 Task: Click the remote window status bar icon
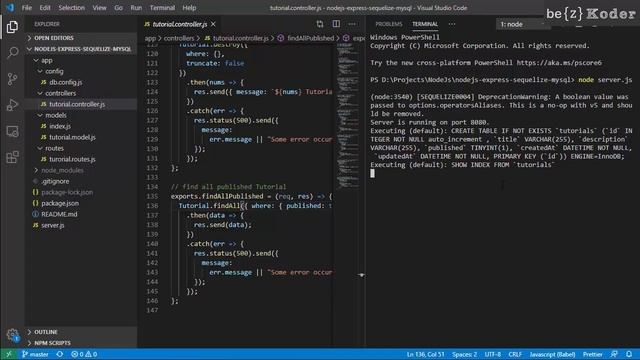click(9, 354)
